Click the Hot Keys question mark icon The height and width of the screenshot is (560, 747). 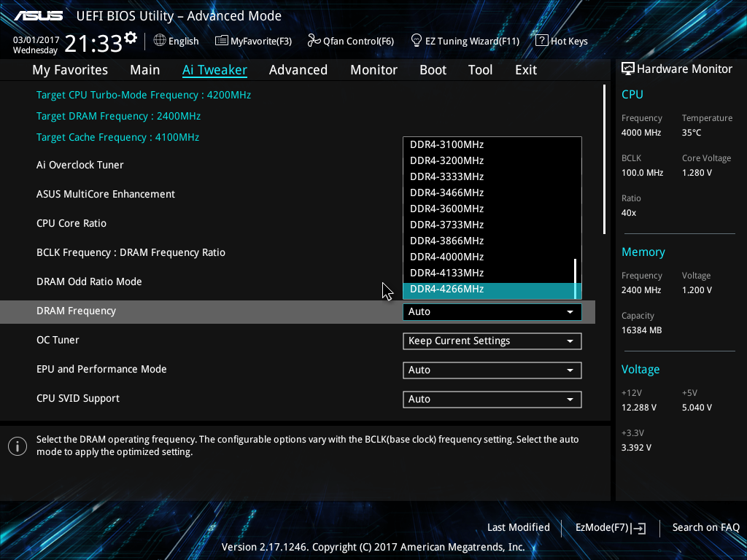542,41
